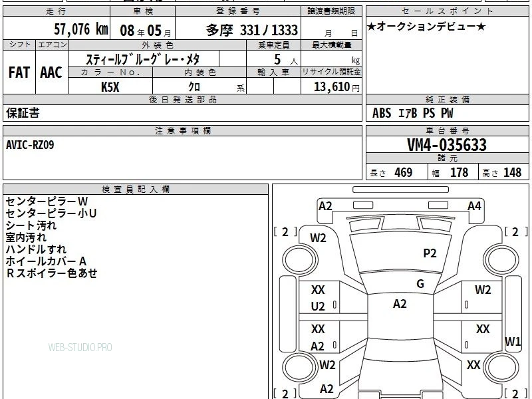This screenshot has width=532, height=399.
Task: Select the inspection date "08年05月"
Action: [x=146, y=31]
